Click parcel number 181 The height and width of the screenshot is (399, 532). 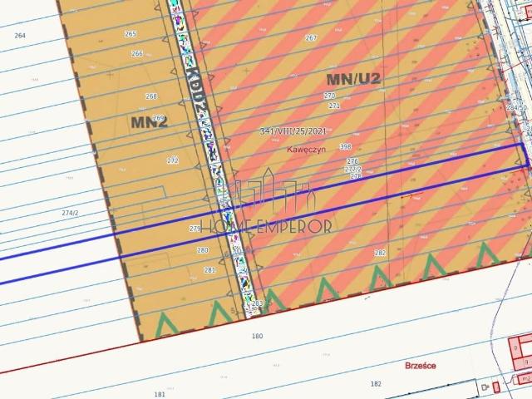click(x=160, y=393)
